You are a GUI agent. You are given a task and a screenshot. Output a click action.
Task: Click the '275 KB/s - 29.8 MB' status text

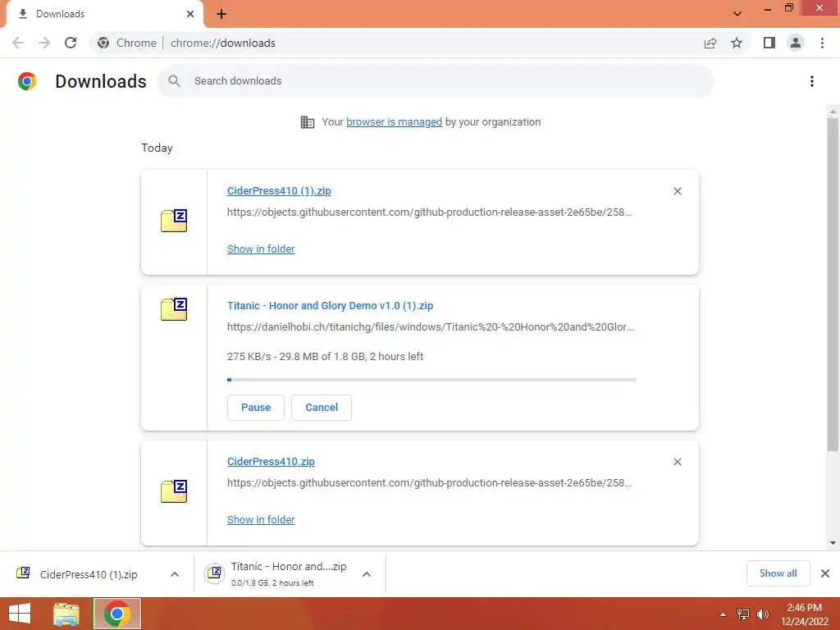pos(325,357)
